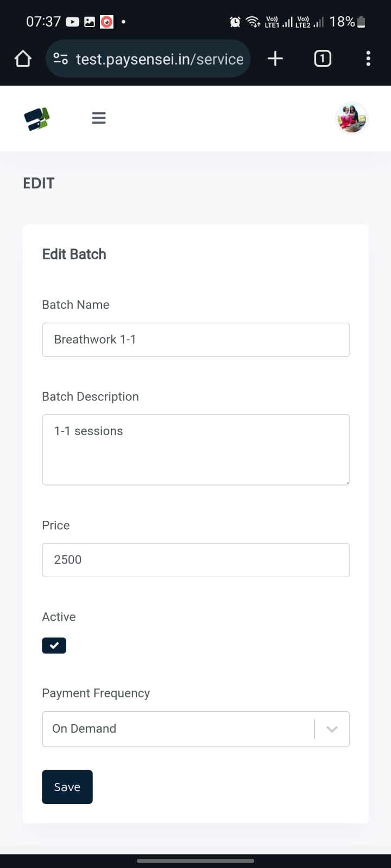Tap the alarm clock status icon
This screenshot has width=391, height=868.
(235, 22)
